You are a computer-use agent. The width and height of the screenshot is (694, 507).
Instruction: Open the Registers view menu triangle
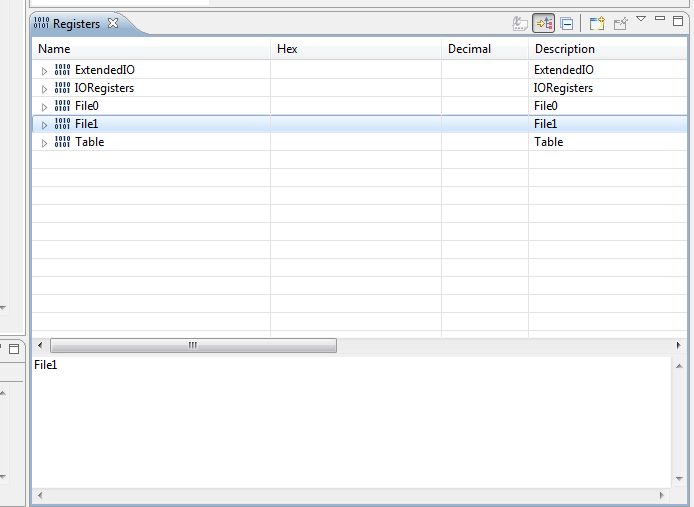[642, 19]
